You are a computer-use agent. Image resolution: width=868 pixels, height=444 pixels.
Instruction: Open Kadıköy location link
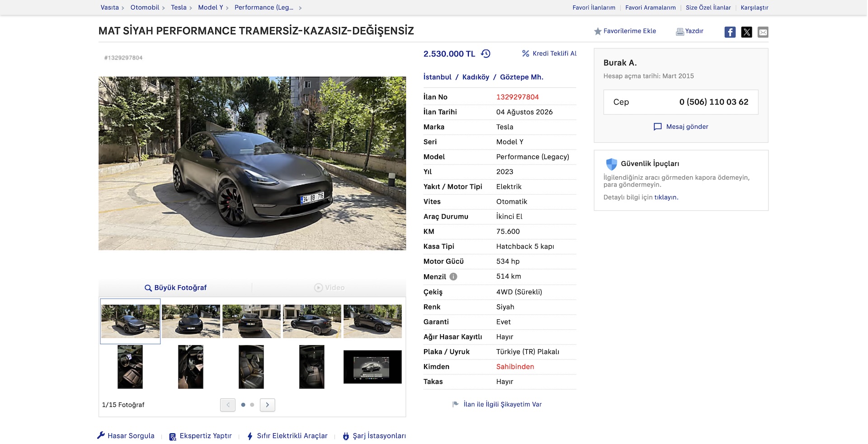pyautogui.click(x=476, y=77)
